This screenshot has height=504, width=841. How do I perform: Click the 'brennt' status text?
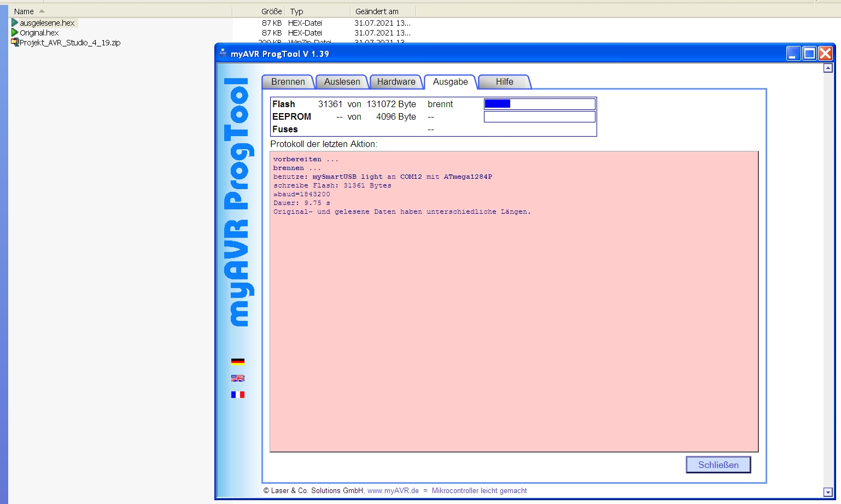tap(440, 104)
